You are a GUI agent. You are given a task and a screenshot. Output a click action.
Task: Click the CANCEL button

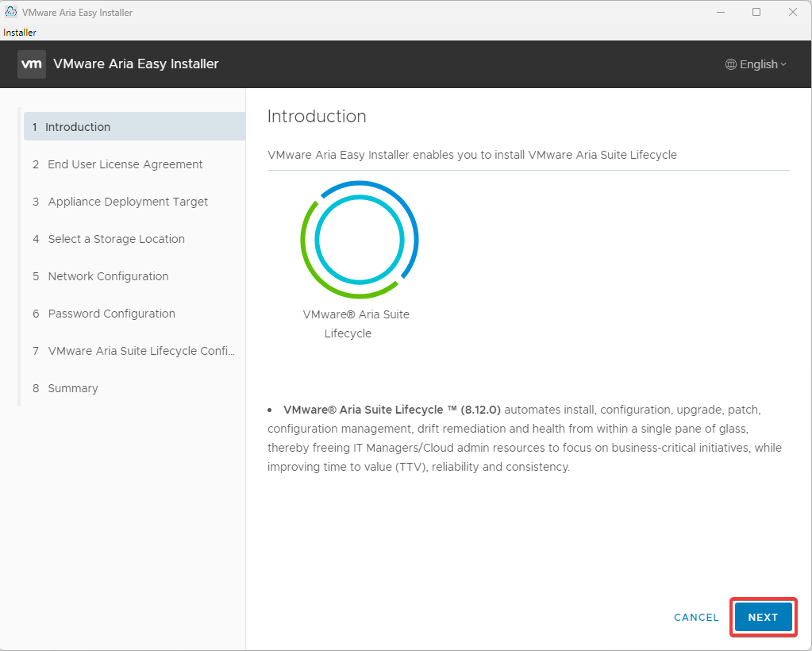click(x=697, y=618)
